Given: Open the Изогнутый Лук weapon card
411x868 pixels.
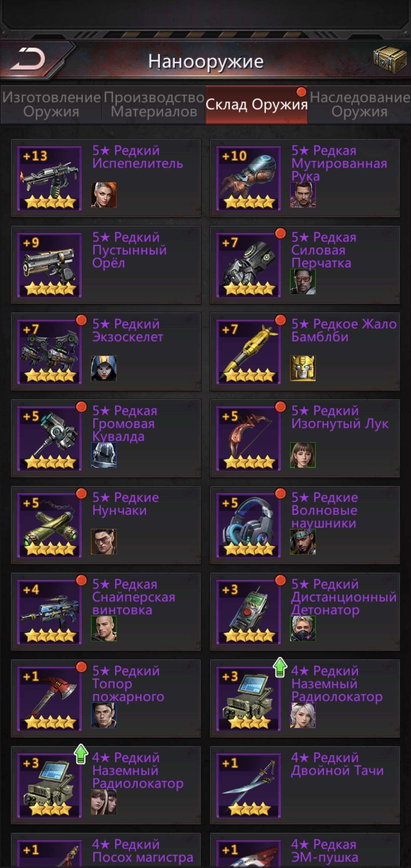Looking at the screenshot, I should (x=305, y=438).
